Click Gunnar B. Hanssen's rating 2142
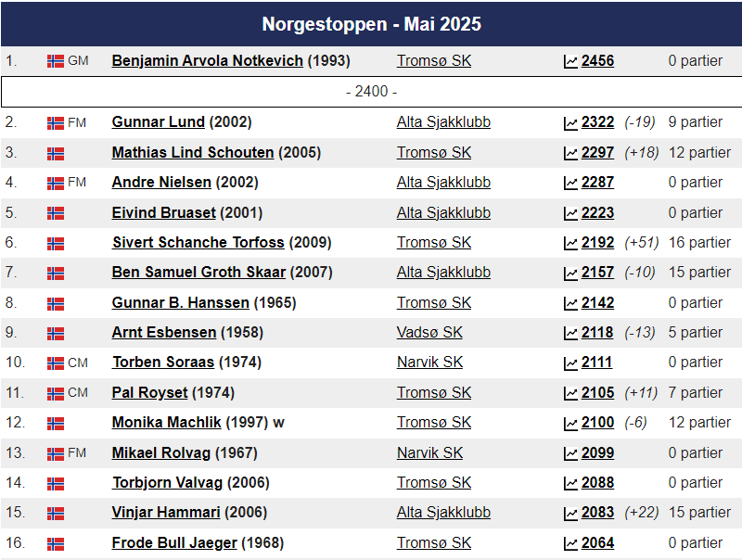Viewport: 742px width, 560px height. click(597, 302)
